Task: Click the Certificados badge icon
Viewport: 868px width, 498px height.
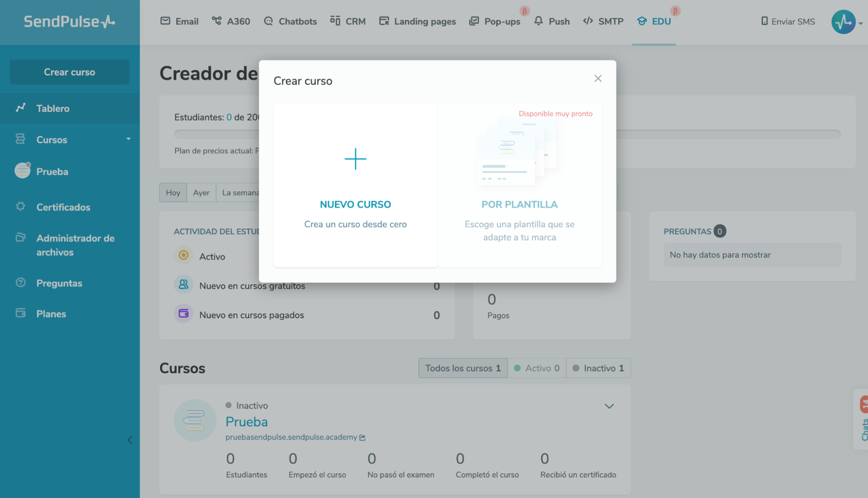Action: click(20, 206)
